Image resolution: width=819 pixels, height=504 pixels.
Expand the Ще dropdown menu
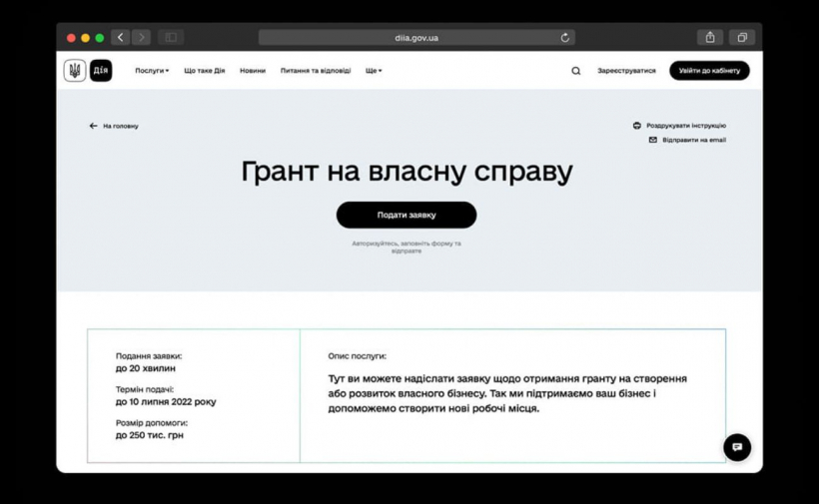coord(374,71)
